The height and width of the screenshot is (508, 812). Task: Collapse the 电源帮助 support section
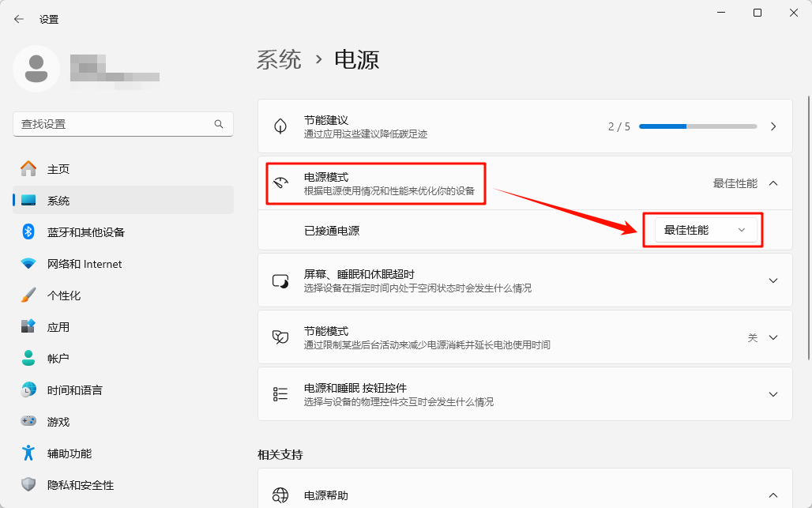click(773, 495)
